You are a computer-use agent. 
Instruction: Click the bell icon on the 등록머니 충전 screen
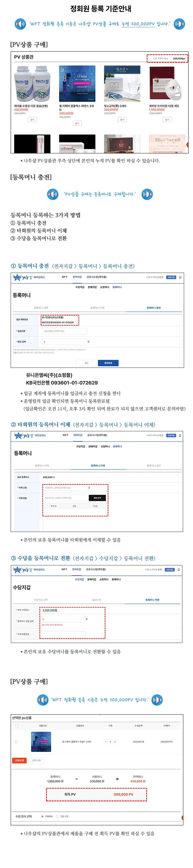pos(180,277)
